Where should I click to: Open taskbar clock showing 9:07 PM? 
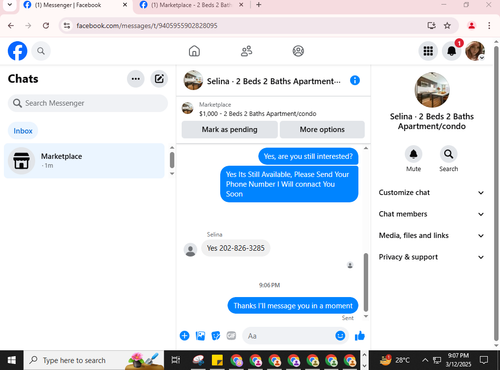pos(458,360)
